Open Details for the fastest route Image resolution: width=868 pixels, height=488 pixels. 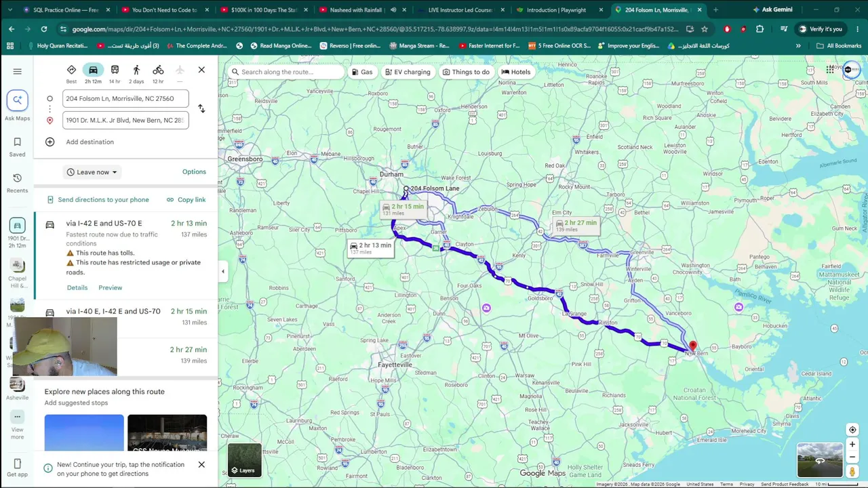pos(77,288)
